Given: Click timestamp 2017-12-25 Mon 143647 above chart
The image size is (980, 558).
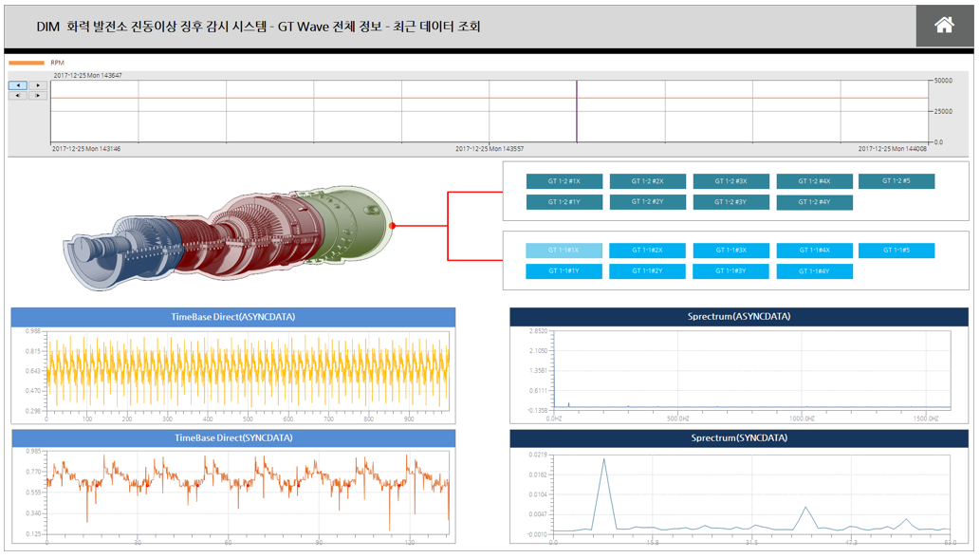Looking at the screenshot, I should (87, 76).
